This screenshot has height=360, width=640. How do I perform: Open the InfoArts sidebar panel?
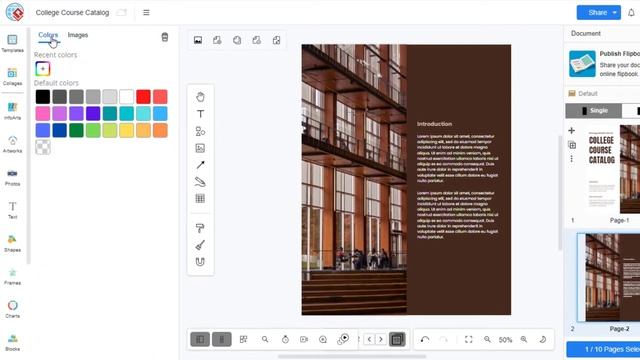click(12, 111)
